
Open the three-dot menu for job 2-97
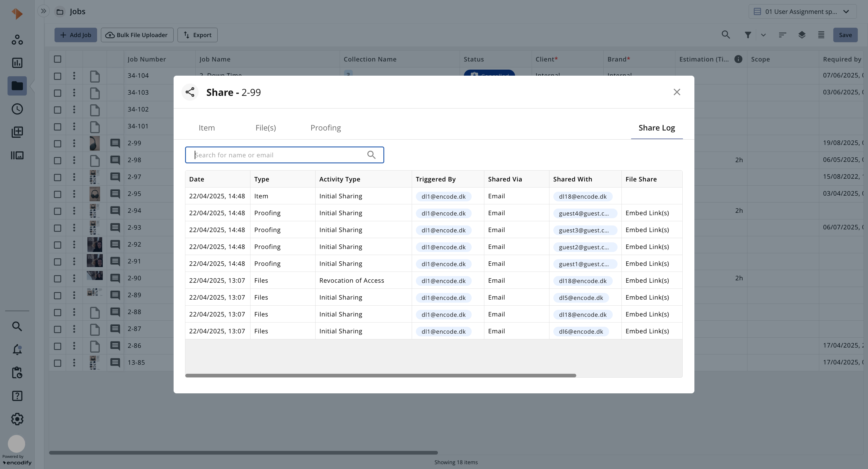pyautogui.click(x=74, y=177)
